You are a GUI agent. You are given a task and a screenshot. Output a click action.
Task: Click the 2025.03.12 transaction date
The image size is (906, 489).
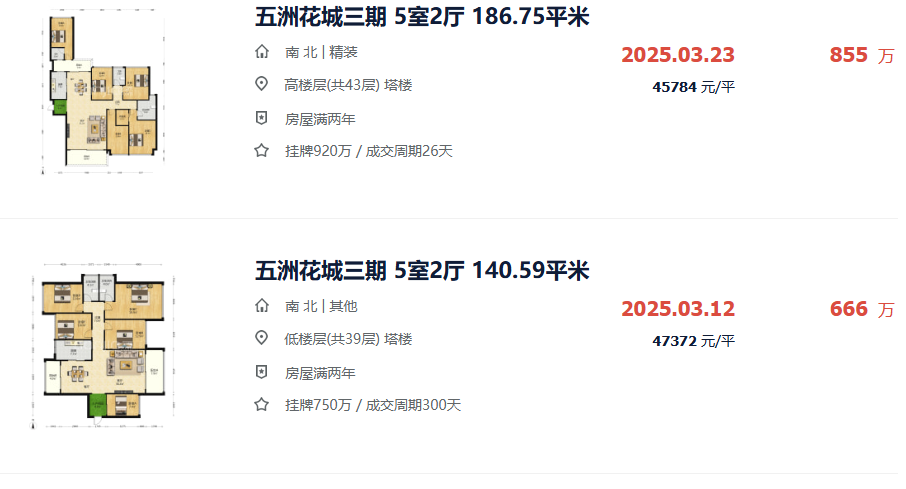[x=678, y=309]
